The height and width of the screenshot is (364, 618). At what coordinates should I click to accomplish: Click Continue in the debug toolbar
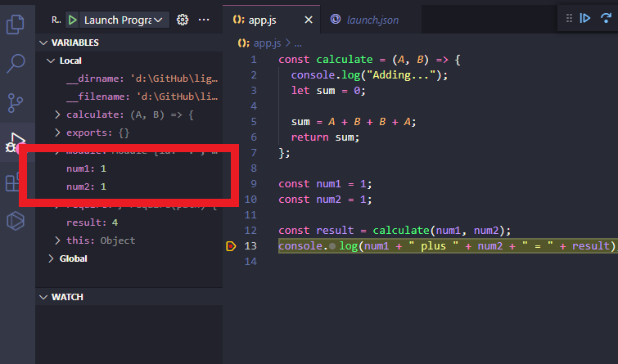tap(586, 19)
